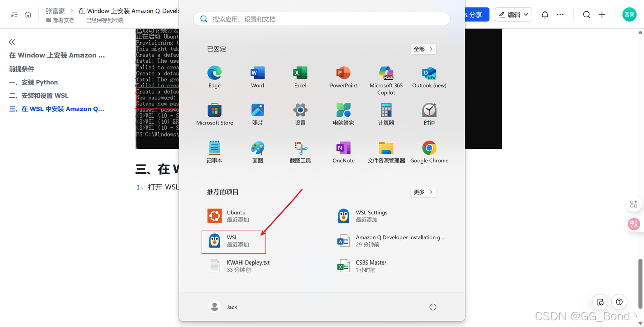Open Microsoft Store app
This screenshot has height=327, width=644.
[215, 114]
